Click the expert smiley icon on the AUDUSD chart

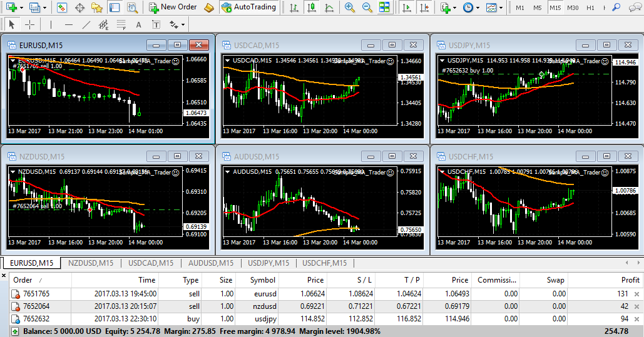(x=390, y=173)
